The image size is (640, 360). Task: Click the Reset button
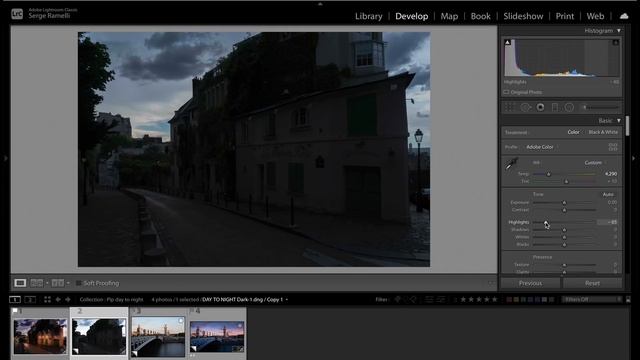(x=592, y=283)
